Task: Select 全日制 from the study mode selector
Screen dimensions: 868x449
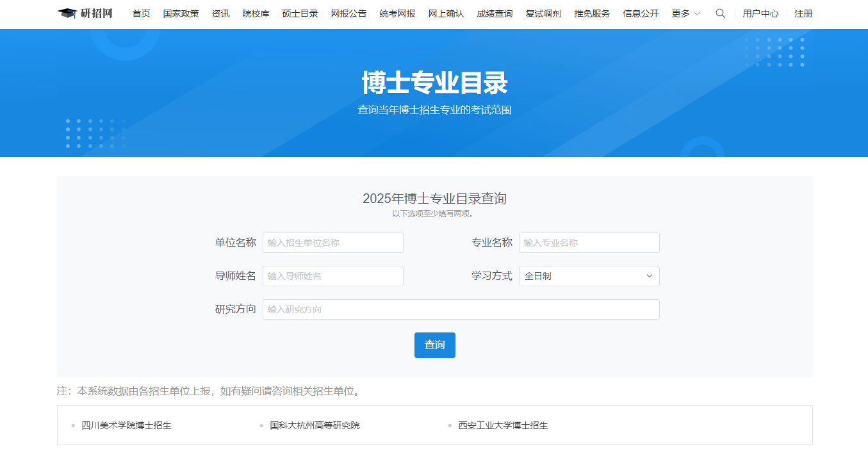Action: (x=588, y=275)
